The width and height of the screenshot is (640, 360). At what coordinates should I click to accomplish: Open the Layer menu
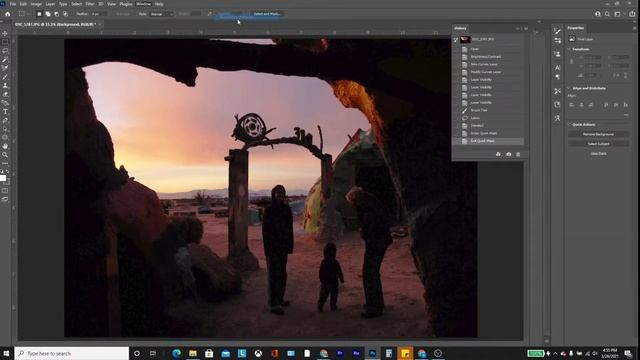[50, 4]
